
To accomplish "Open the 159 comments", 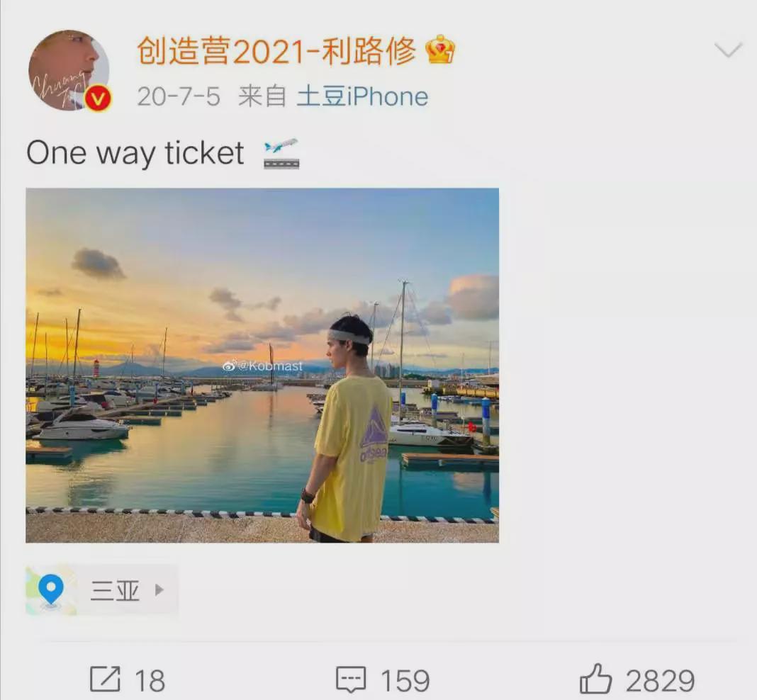I will pos(405,681).
